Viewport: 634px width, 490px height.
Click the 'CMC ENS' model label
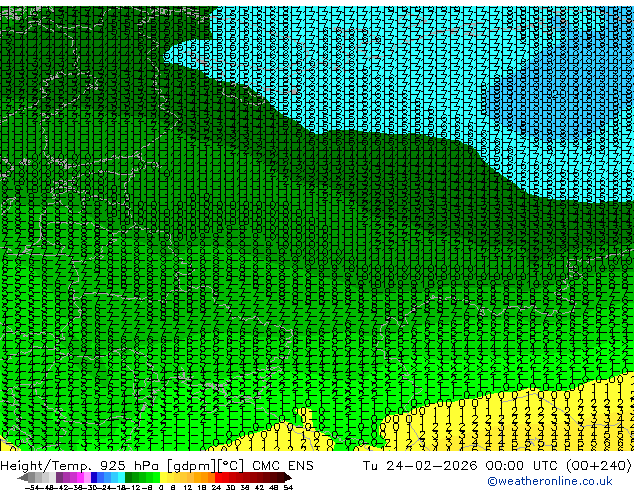[x=283, y=466]
